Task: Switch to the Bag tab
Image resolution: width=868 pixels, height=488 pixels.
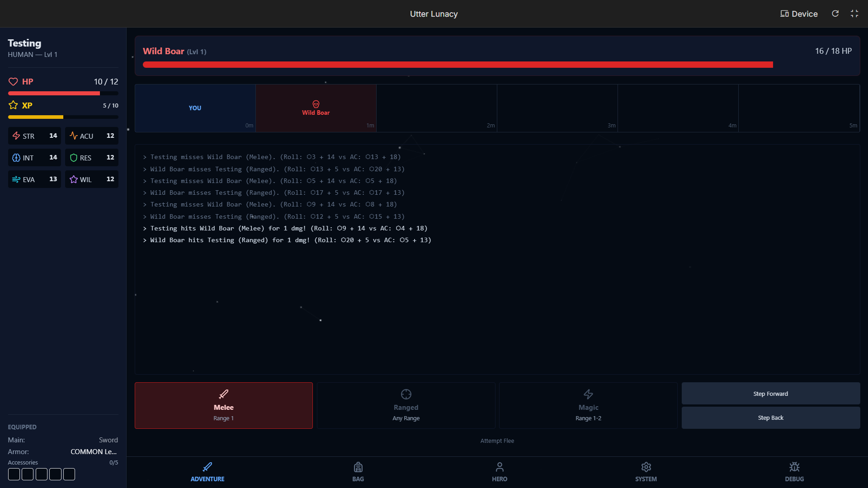Action: click(x=358, y=472)
